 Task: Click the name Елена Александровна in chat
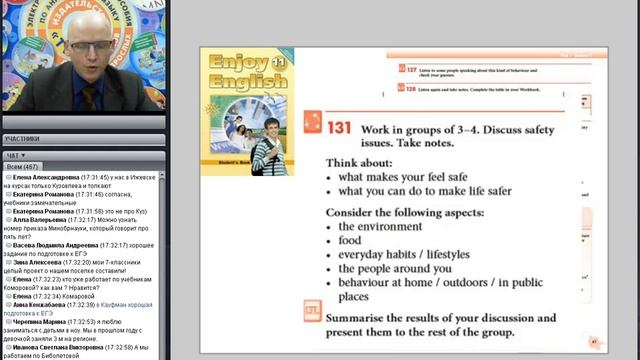46,178
